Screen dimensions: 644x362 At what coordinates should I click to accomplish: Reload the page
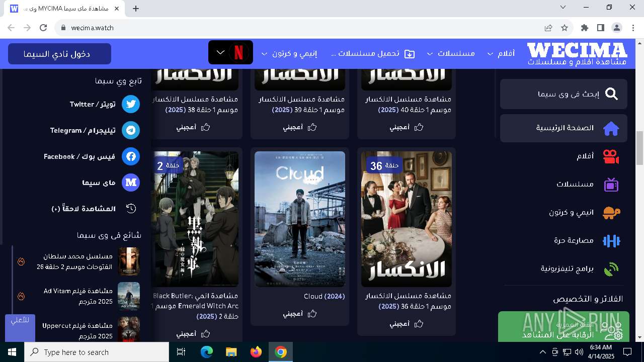pos(43,28)
